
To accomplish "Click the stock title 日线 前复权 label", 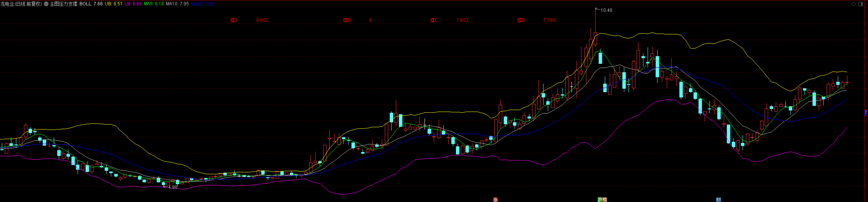I will [29, 4].
